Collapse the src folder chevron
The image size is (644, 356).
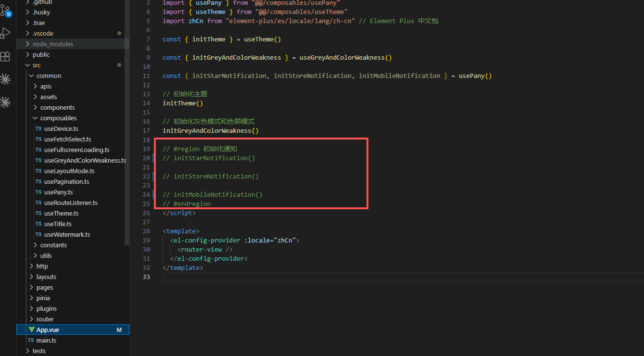click(27, 65)
